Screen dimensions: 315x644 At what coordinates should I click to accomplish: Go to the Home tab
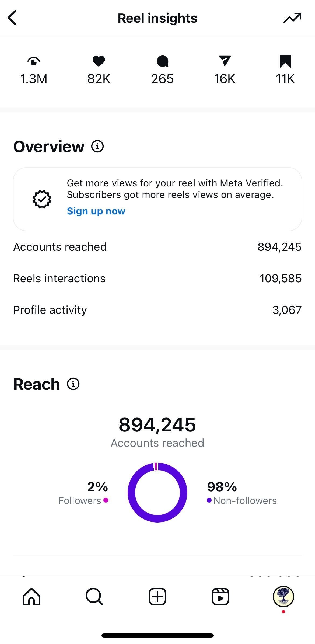[x=31, y=597]
